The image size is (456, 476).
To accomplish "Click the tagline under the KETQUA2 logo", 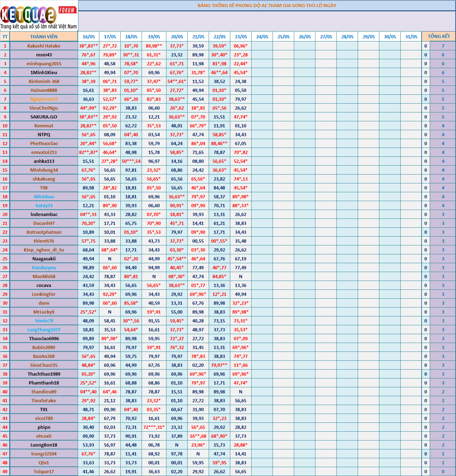I will [x=38, y=27].
